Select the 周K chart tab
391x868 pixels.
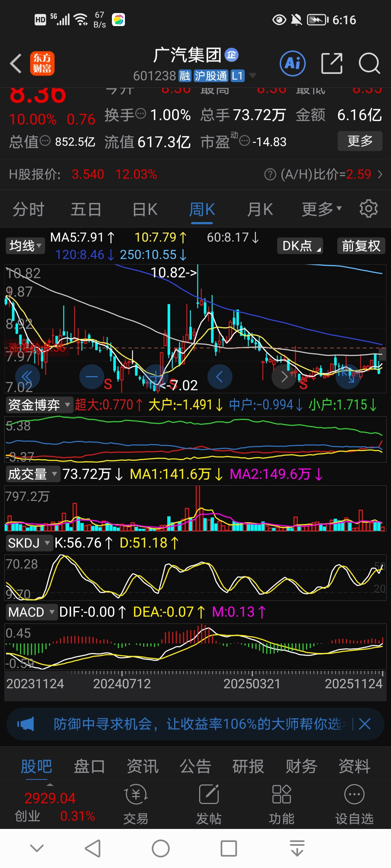click(x=202, y=209)
